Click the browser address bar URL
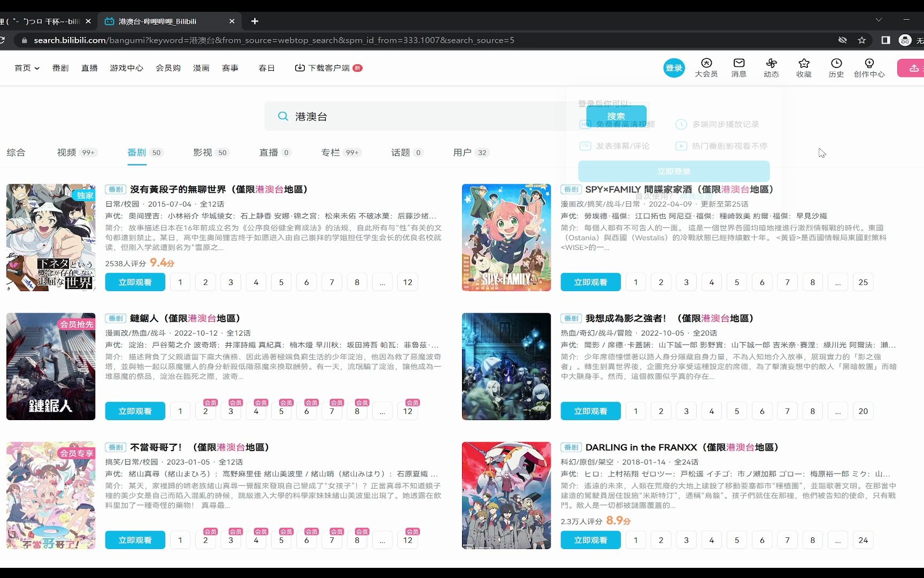The height and width of the screenshot is (578, 924). point(274,40)
